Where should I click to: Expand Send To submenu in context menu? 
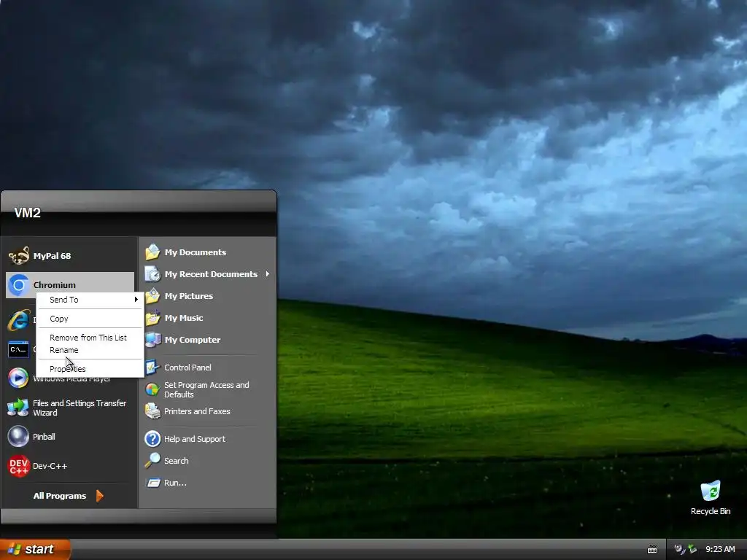[90, 300]
